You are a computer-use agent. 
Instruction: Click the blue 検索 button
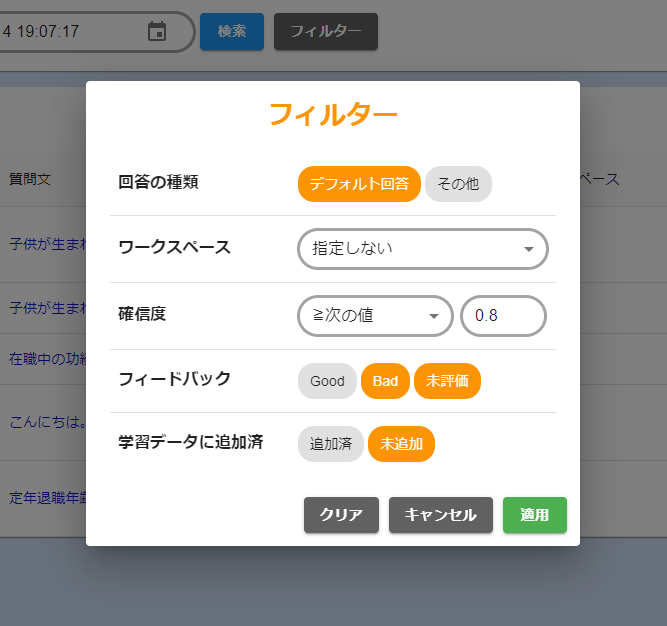coord(231,31)
